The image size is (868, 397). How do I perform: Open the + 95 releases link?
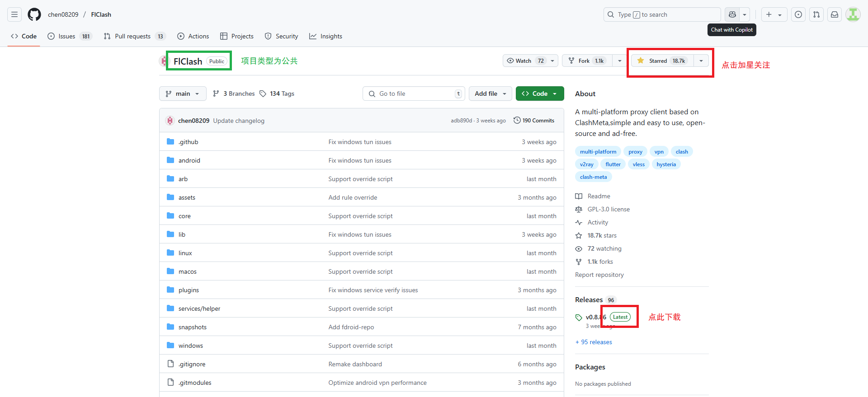[594, 342]
